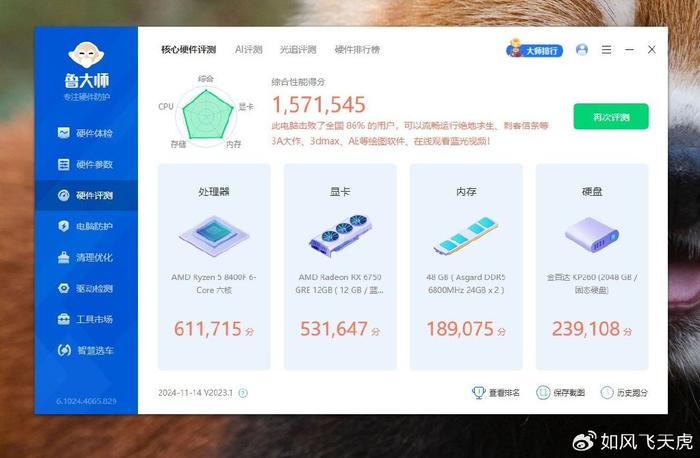Click the disk score 239,108

tap(586, 329)
